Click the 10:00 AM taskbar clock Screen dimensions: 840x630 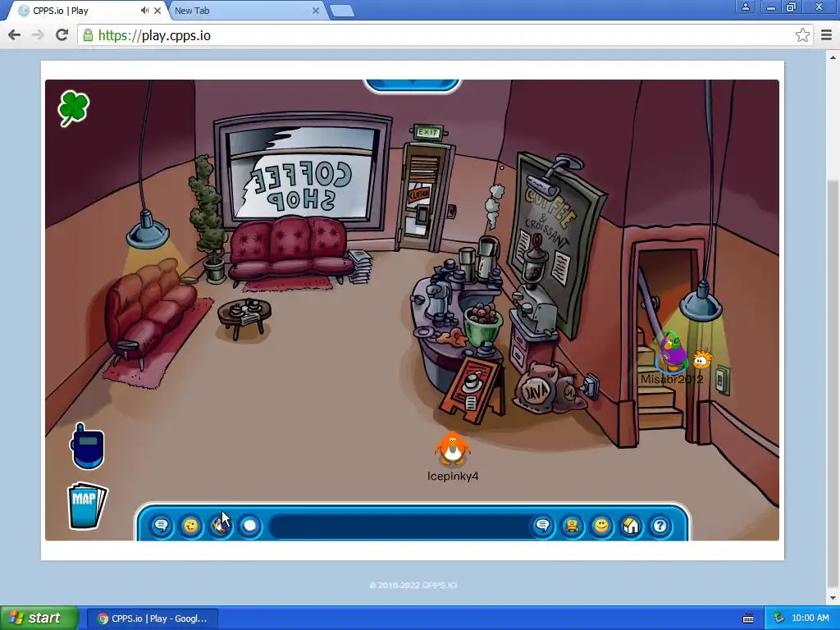[810, 619]
